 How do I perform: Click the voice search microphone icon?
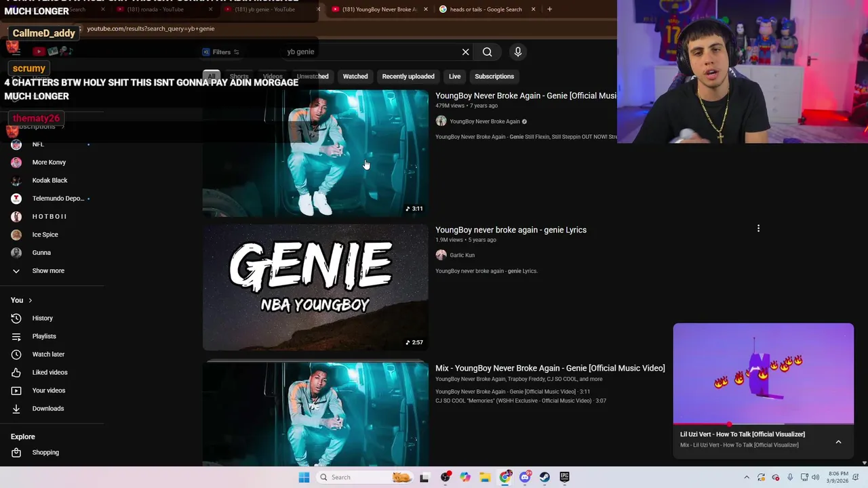point(517,52)
